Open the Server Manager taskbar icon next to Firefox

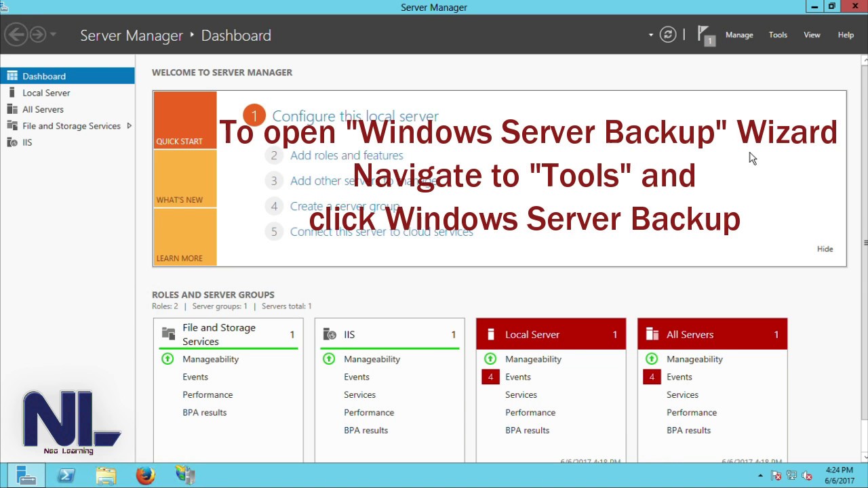click(x=185, y=475)
